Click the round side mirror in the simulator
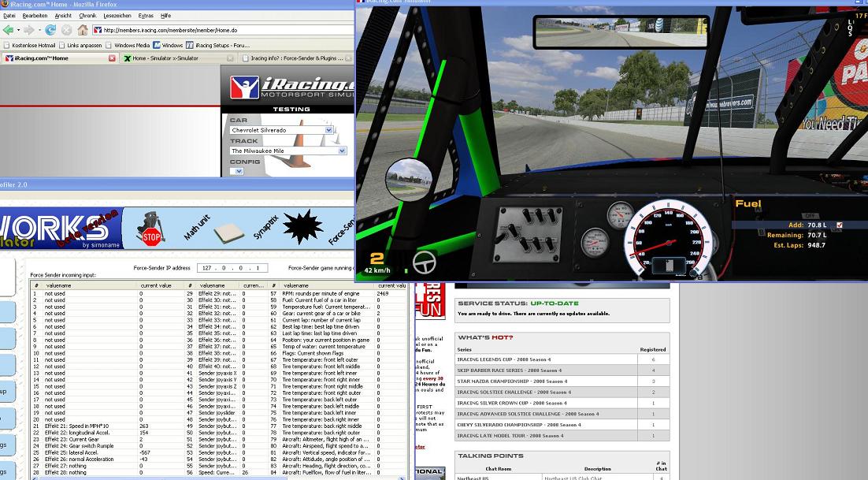This screenshot has height=480, width=868. click(x=409, y=180)
